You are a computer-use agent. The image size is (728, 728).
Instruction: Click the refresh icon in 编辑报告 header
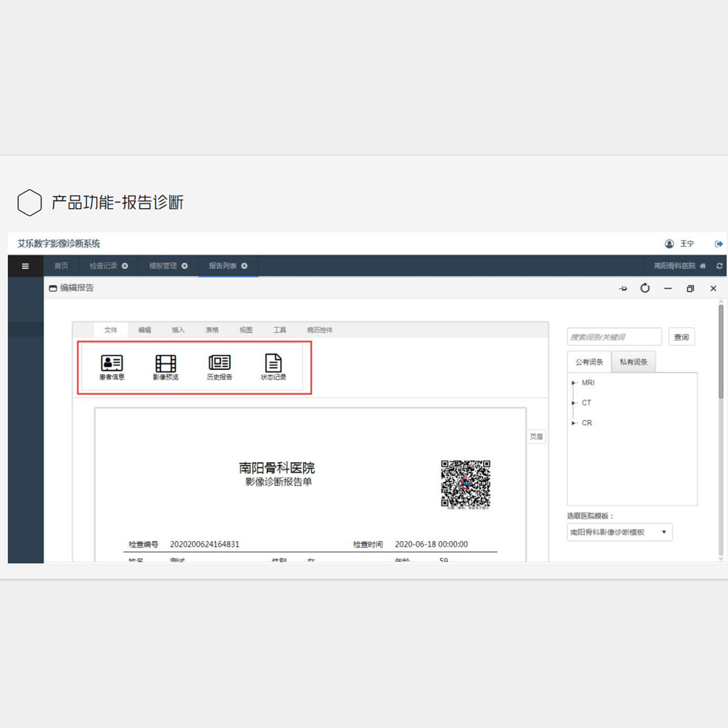(x=645, y=288)
